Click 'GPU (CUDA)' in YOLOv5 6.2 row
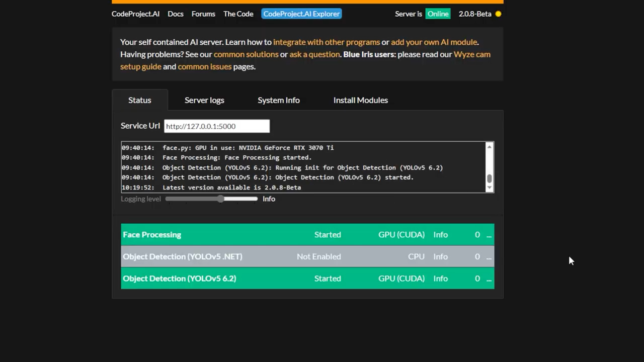The height and width of the screenshot is (362, 644). click(401, 279)
